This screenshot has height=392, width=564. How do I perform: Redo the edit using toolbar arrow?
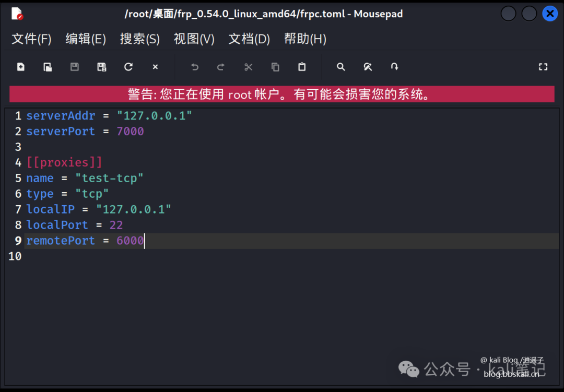(x=221, y=67)
